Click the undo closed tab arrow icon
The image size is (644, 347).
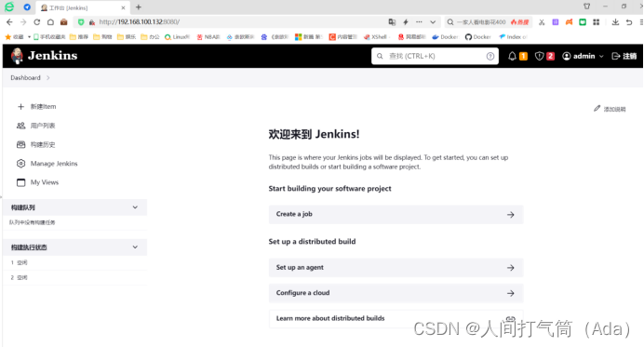click(629, 22)
